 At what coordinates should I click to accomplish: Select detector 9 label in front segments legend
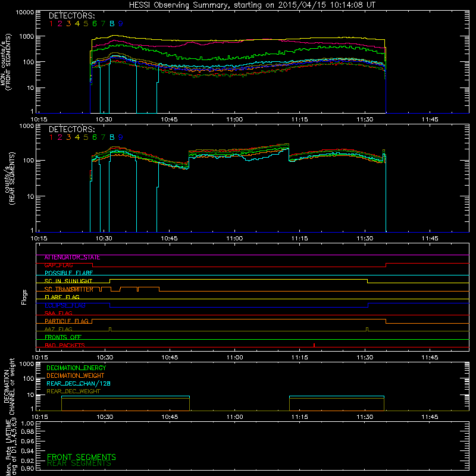(121, 24)
